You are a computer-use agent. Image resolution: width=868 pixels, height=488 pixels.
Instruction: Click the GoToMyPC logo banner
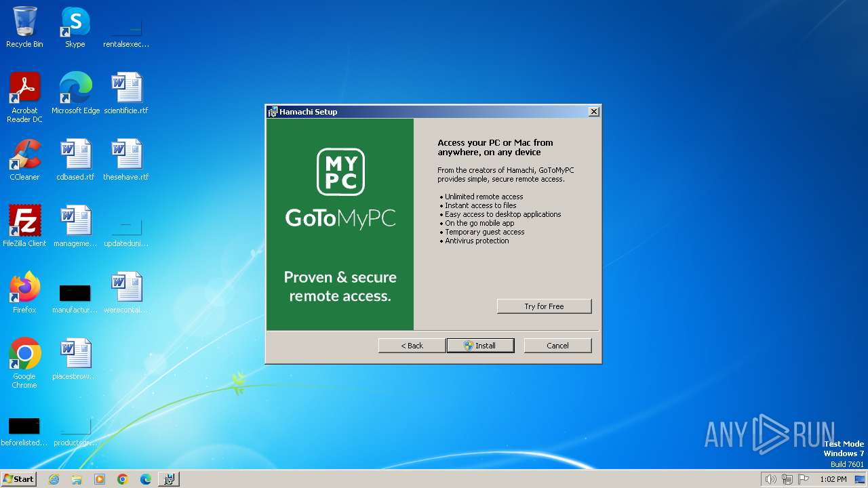point(340,224)
